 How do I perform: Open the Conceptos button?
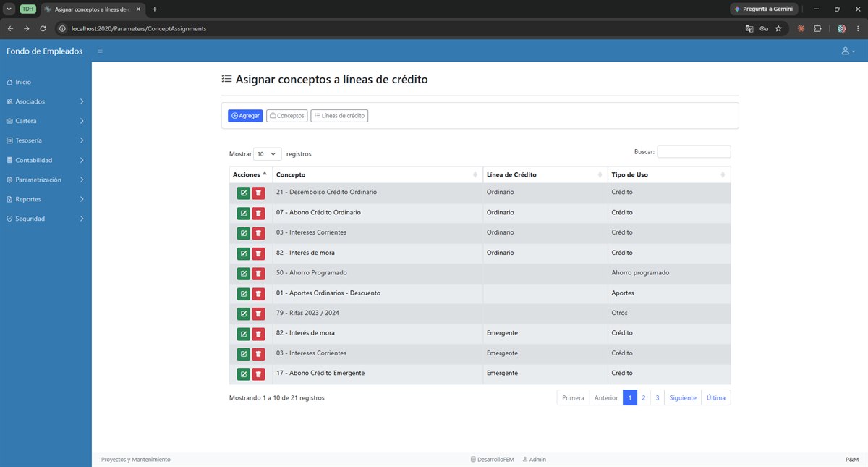click(x=287, y=116)
